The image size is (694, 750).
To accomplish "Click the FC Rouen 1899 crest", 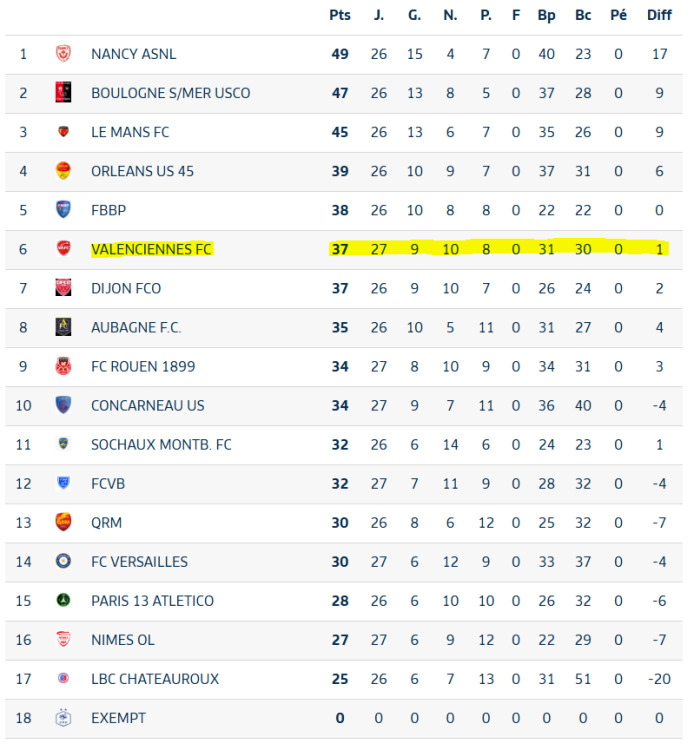I will 63,366.
